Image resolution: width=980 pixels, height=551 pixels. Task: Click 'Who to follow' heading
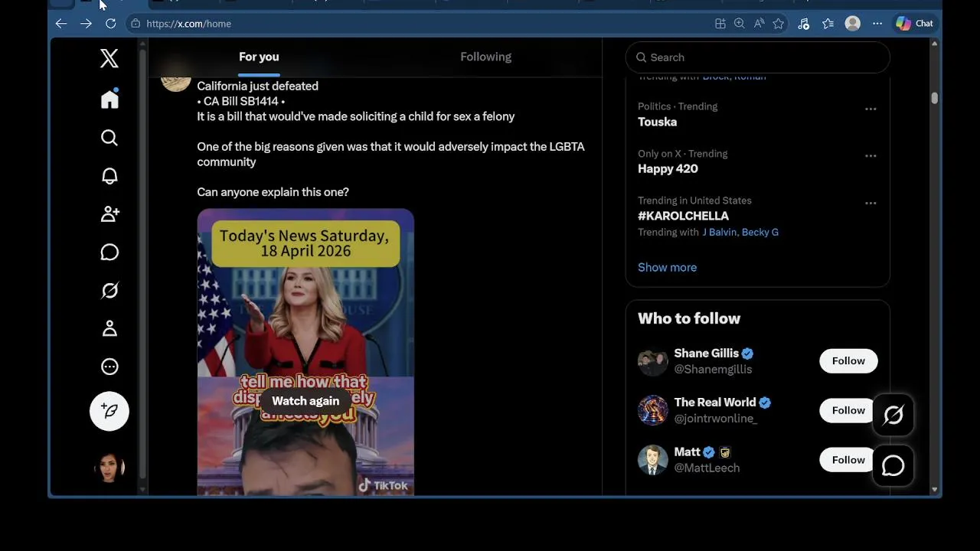coord(689,318)
